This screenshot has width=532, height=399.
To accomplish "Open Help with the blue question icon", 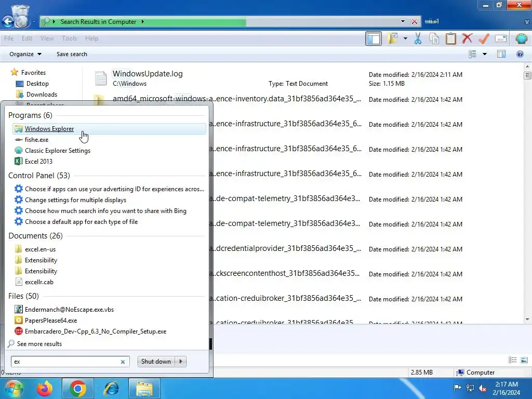I will [x=520, y=54].
